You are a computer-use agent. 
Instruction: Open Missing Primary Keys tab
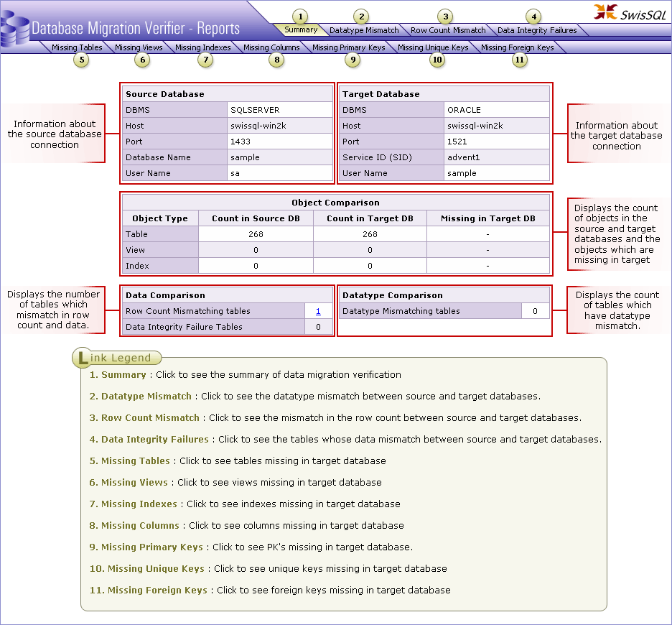[x=348, y=47]
